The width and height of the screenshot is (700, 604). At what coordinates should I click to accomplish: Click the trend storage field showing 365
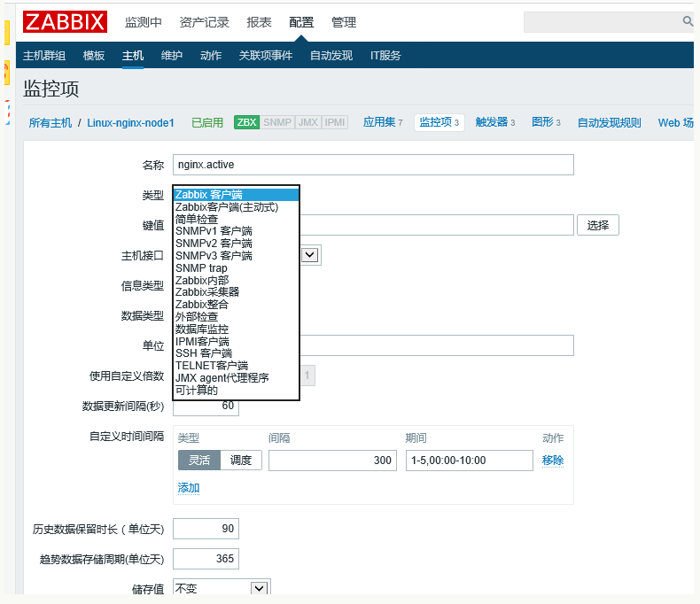coord(206,559)
